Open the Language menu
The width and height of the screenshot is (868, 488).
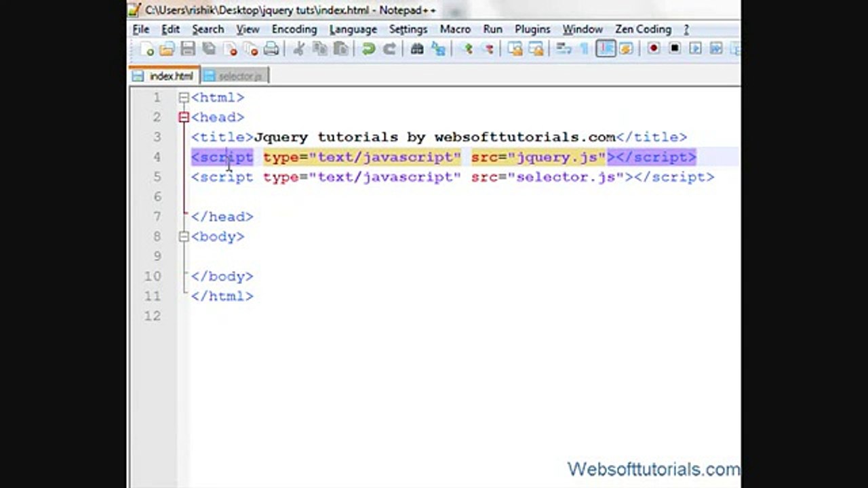(353, 29)
